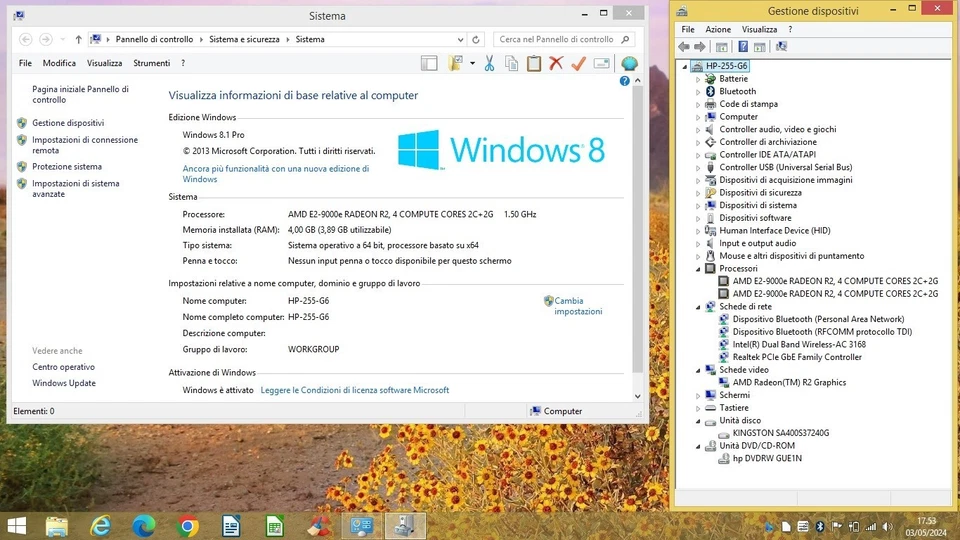Click the Copy icon in Sistema toolbar
The height and width of the screenshot is (540, 960).
click(511, 63)
